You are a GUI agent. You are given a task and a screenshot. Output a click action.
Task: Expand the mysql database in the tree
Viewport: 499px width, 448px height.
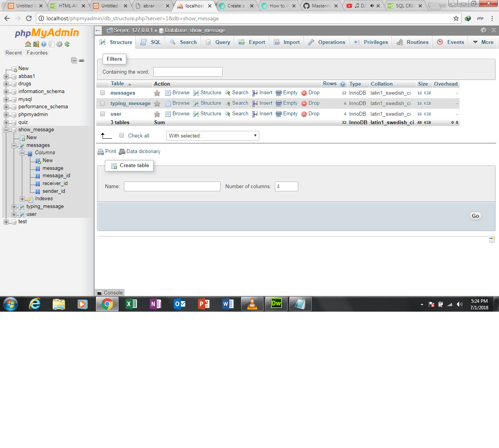(x=6, y=100)
